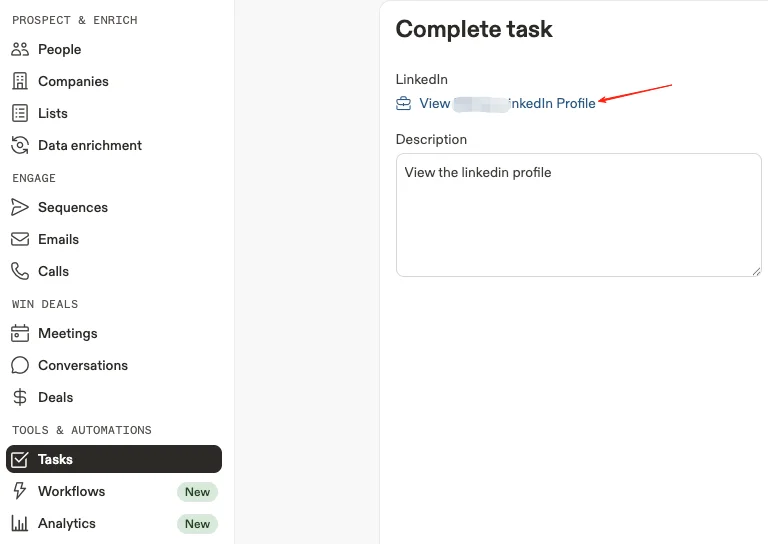The height and width of the screenshot is (544, 768).
Task: Go to the Tasks menu item
Action: [114, 459]
